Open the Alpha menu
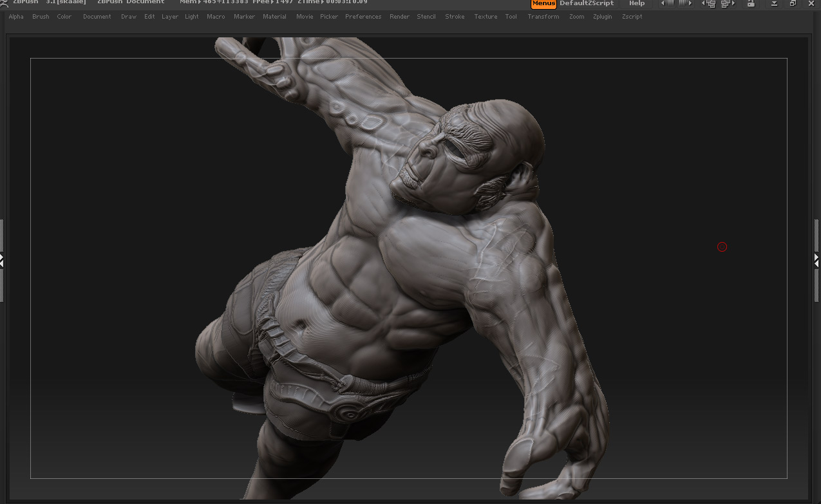Viewport: 821px width, 504px height. click(x=16, y=17)
